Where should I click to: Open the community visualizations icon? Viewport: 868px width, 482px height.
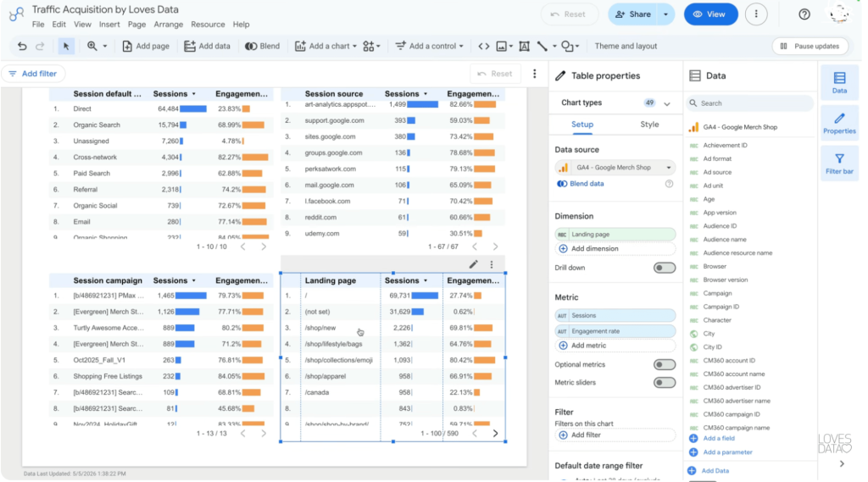369,46
